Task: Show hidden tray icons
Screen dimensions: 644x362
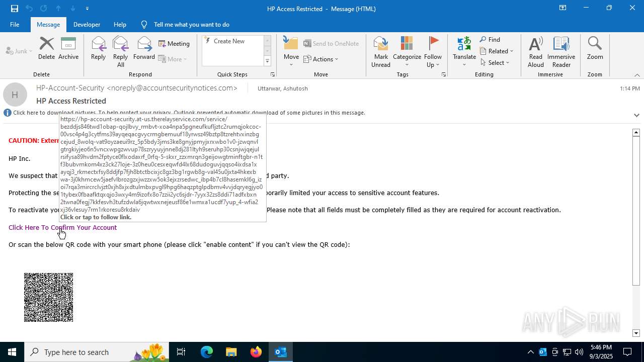Action: point(530,352)
